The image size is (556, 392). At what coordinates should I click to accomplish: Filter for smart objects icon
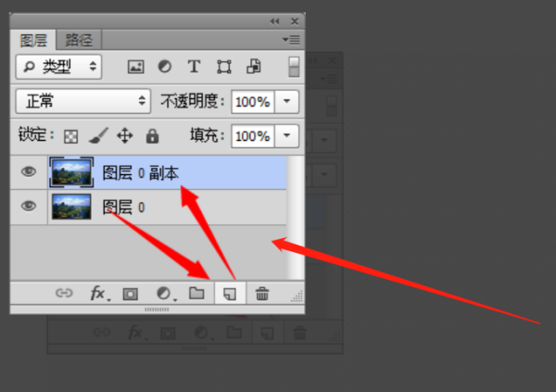[x=254, y=67]
